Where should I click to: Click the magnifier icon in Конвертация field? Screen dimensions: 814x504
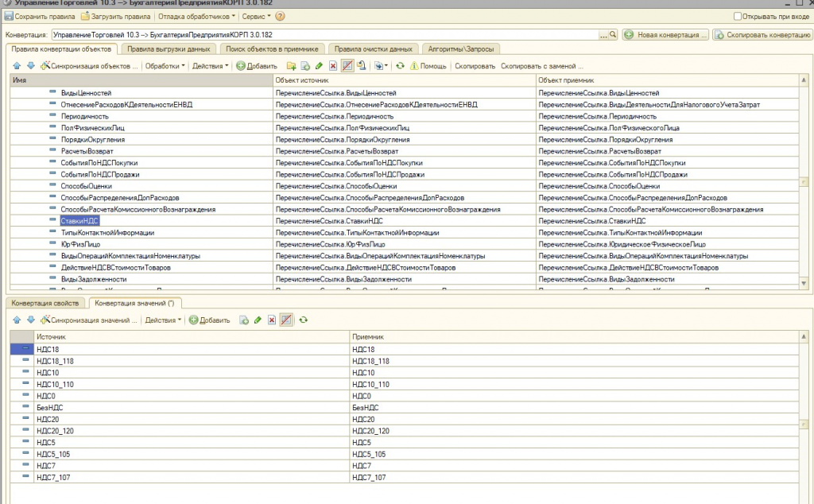(x=613, y=35)
